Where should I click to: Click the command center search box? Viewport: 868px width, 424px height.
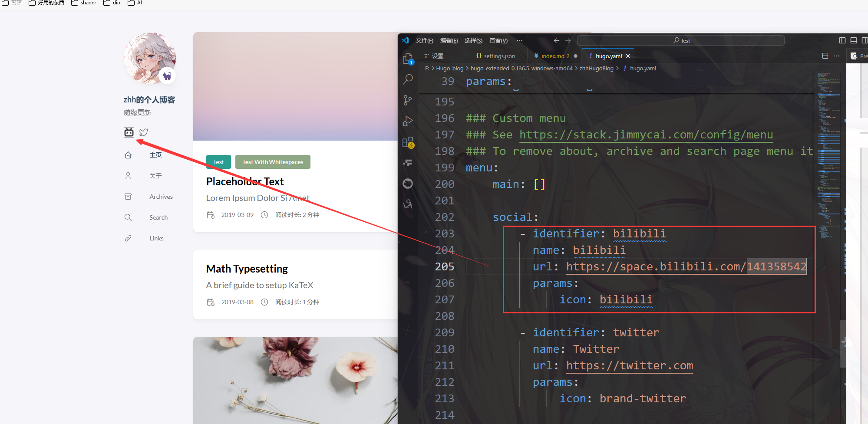click(x=680, y=40)
